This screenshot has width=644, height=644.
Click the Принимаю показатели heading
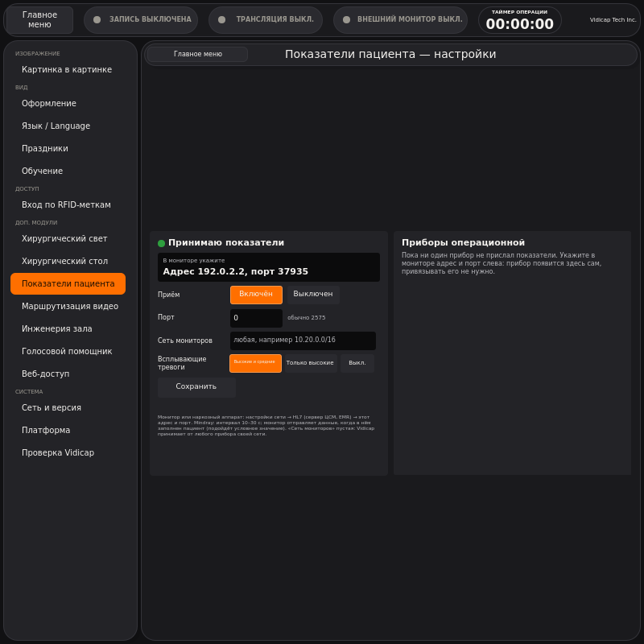[x=226, y=242]
